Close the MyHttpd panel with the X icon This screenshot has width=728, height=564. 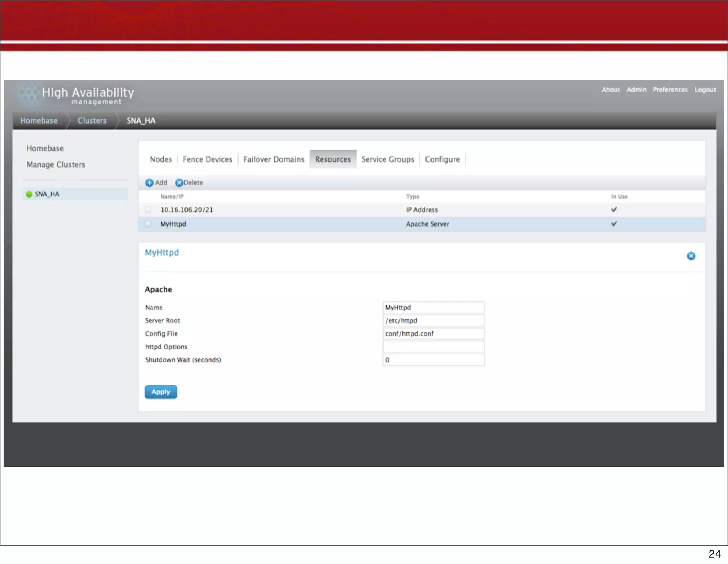[691, 256]
